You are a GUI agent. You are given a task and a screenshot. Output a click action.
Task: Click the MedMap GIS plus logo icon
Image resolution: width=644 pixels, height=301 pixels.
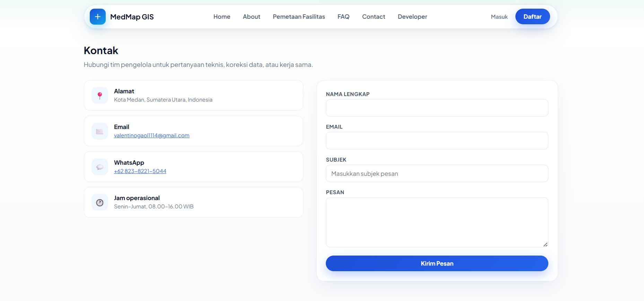[98, 17]
